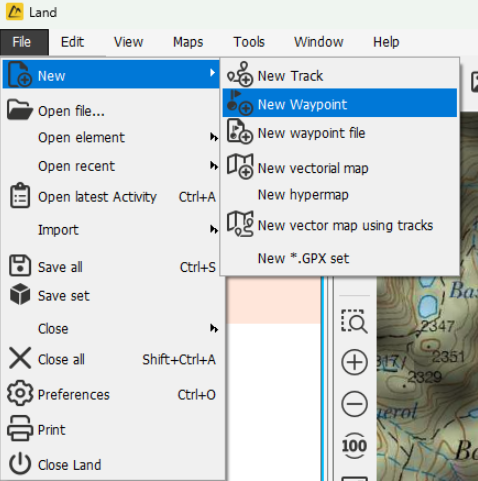Click the power icon for Close Land
Viewport: 478px width, 481px height.
20,463
